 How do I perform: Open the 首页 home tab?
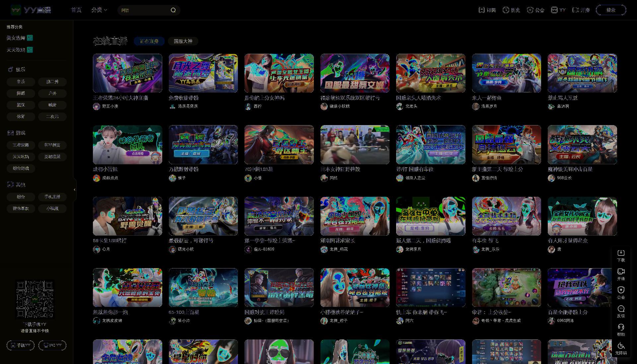[76, 10]
